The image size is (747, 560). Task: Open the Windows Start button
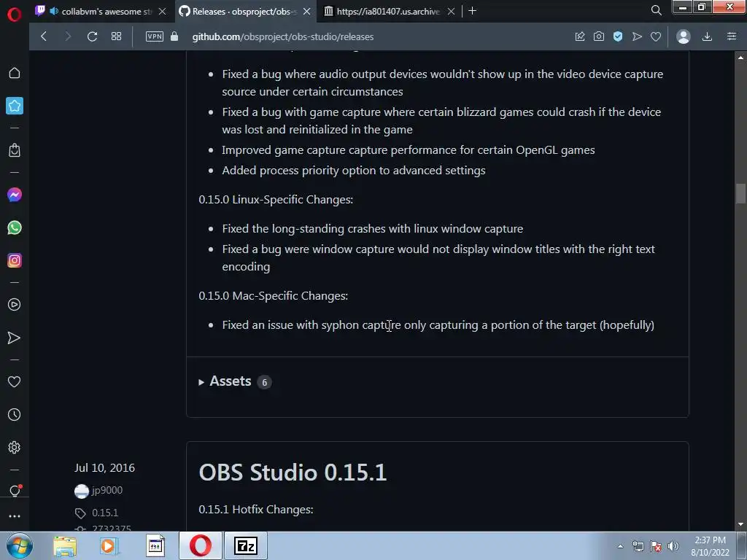point(20,545)
